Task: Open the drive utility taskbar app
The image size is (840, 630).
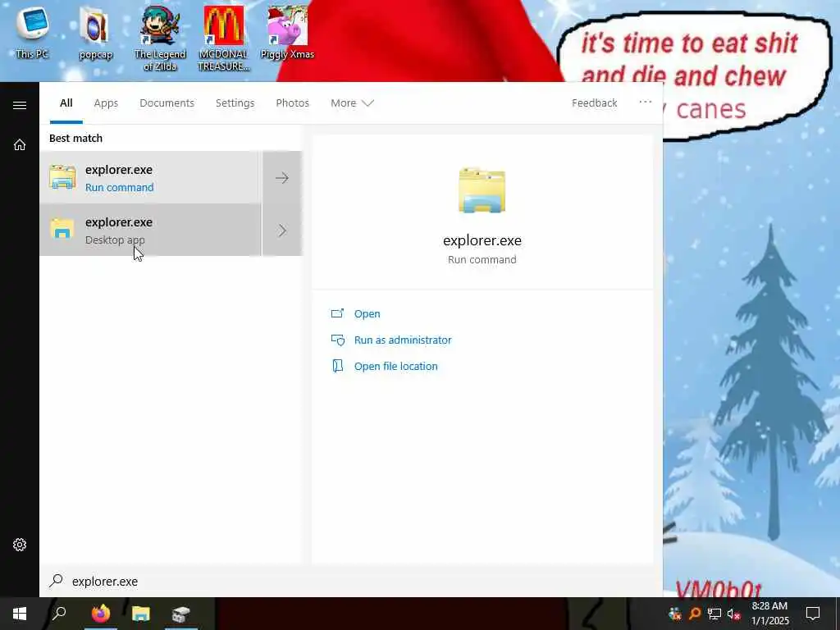Action: point(181,614)
